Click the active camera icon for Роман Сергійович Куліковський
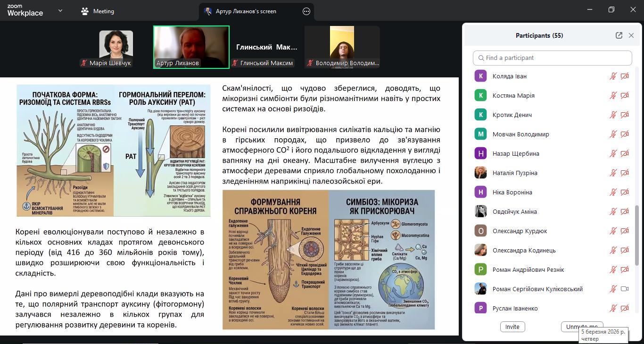Image resolution: width=644 pixels, height=344 pixels. (x=625, y=289)
